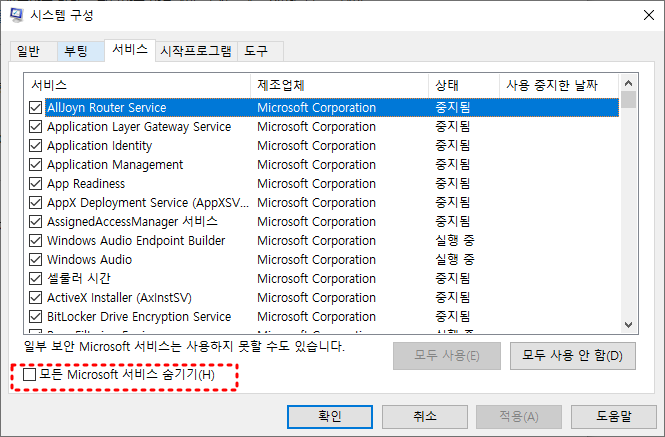Click the System Configuration title bar icon
This screenshot has height=437, width=665.
(17, 15)
